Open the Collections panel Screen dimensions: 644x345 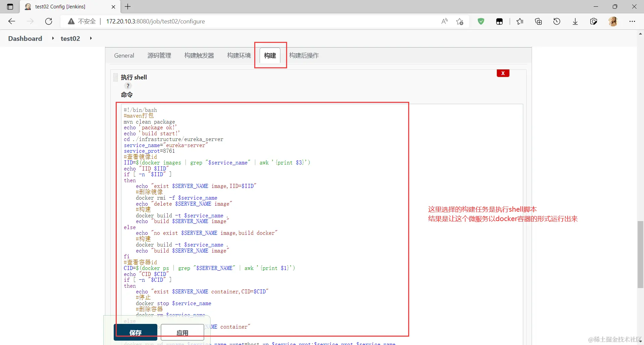(x=538, y=21)
